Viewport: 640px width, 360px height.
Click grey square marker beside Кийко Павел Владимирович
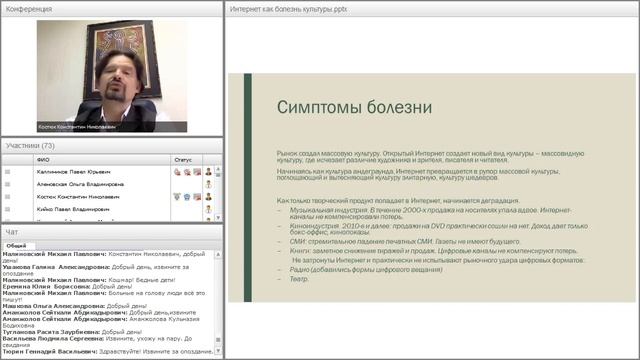tap(7, 209)
